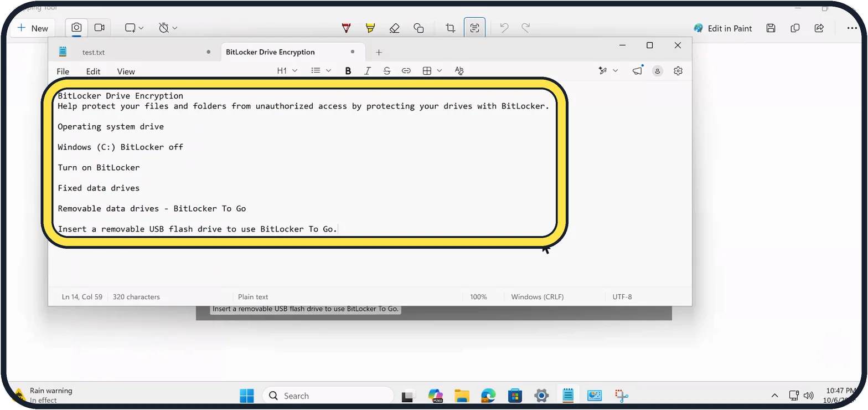Open Notepad account profile icon
The height and width of the screenshot is (410, 868).
[658, 71]
